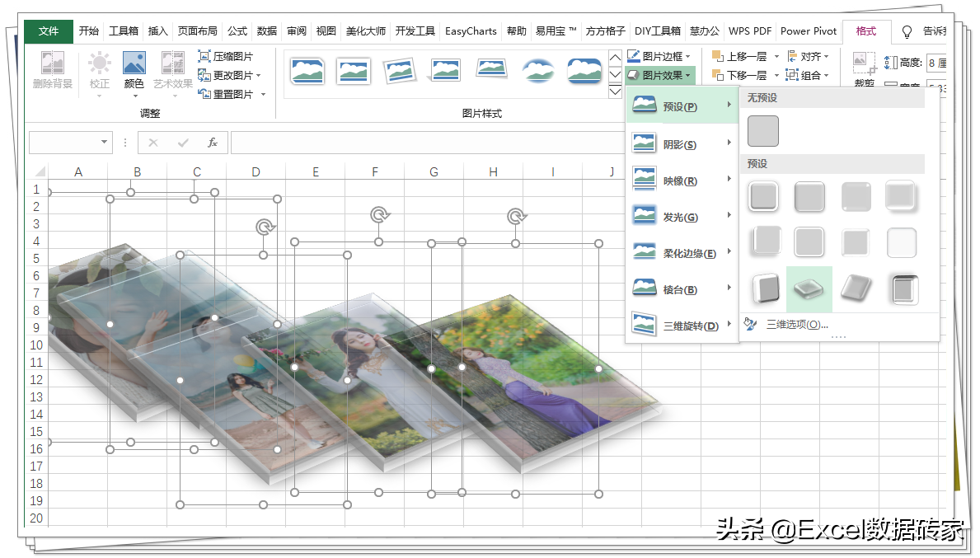Screen dimensions: 980x558
Task: Click the formula bar input area
Action: [427, 143]
